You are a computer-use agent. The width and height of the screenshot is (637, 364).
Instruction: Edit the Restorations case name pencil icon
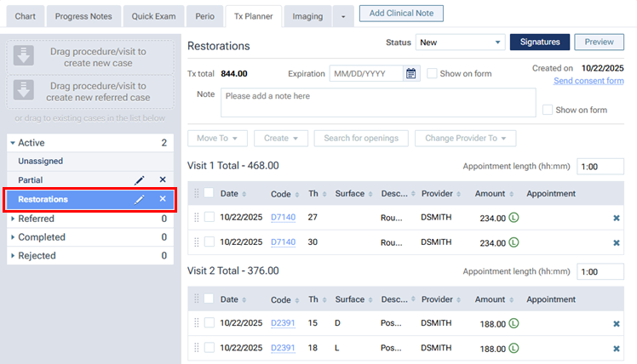(x=140, y=199)
